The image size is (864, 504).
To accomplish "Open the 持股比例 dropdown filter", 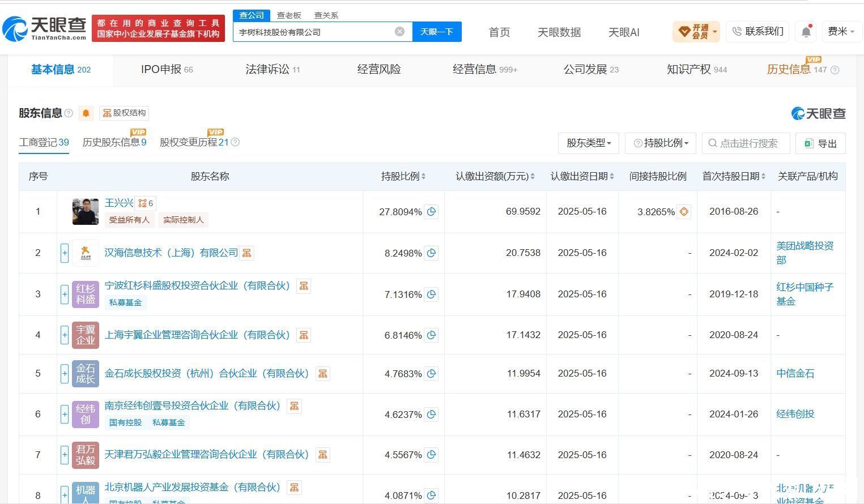I will 661,143.
